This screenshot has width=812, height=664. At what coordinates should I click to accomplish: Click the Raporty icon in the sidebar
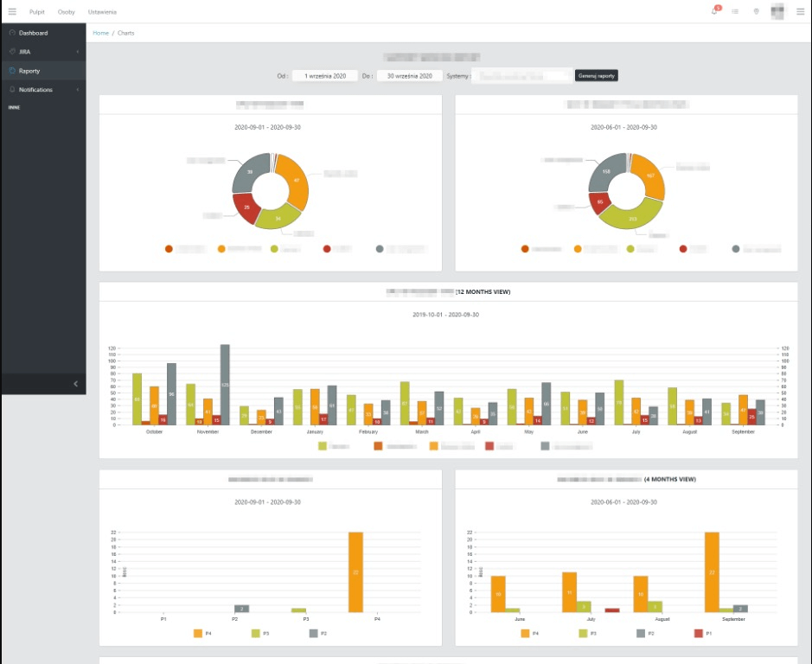pyautogui.click(x=12, y=70)
